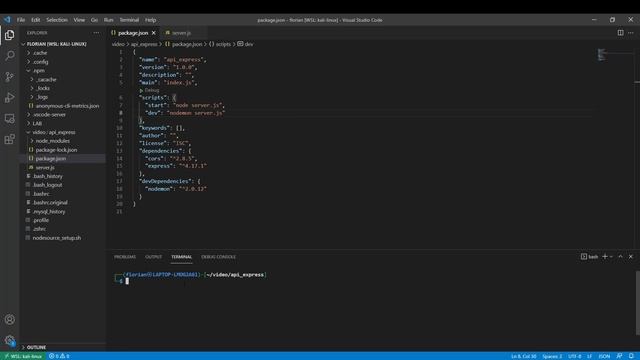Image resolution: width=640 pixels, height=360 pixels.
Task: Open the notifications bell
Action: [631, 356]
